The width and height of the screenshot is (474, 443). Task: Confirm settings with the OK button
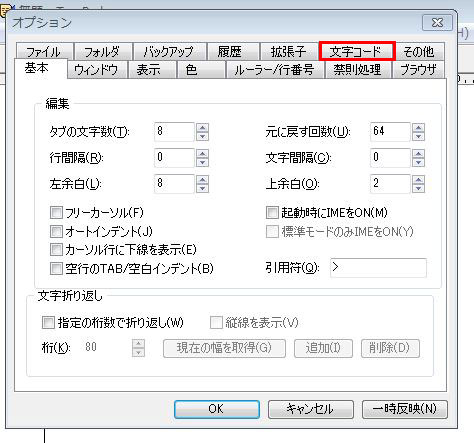click(x=217, y=409)
